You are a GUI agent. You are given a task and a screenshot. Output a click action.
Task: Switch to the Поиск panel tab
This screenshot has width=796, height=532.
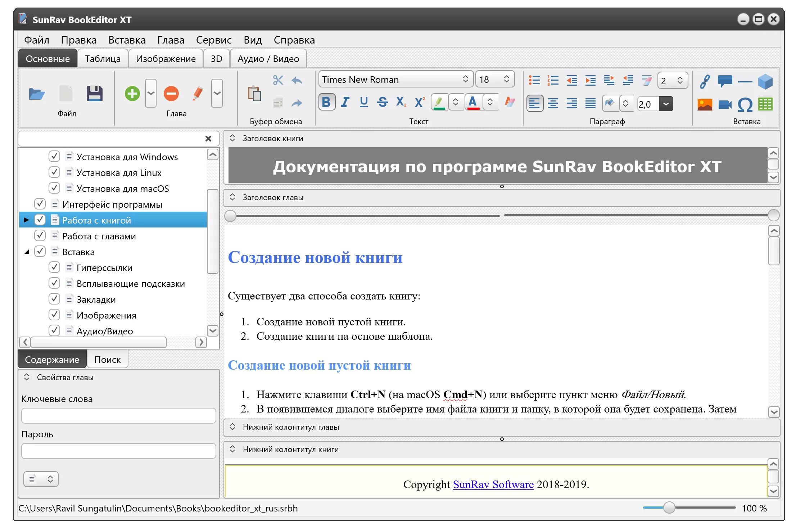[107, 359]
